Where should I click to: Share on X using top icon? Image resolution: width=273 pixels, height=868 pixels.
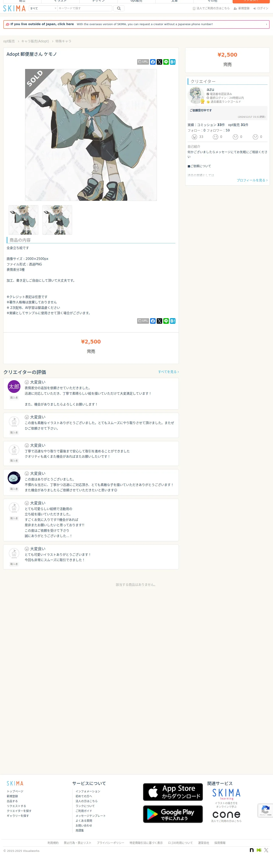coord(159,62)
